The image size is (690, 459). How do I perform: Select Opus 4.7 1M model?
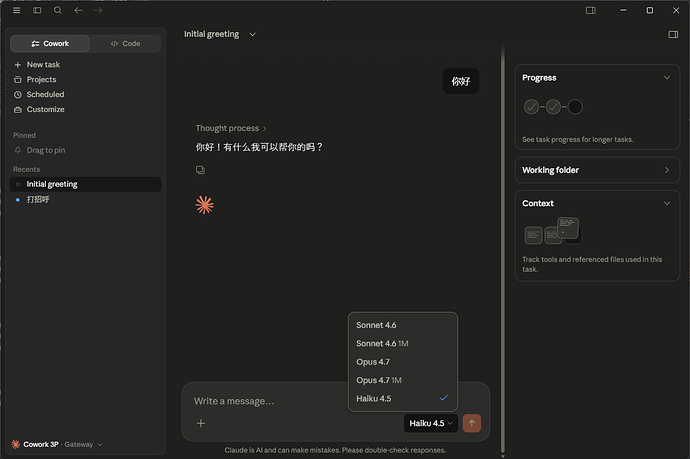pyautogui.click(x=403, y=380)
